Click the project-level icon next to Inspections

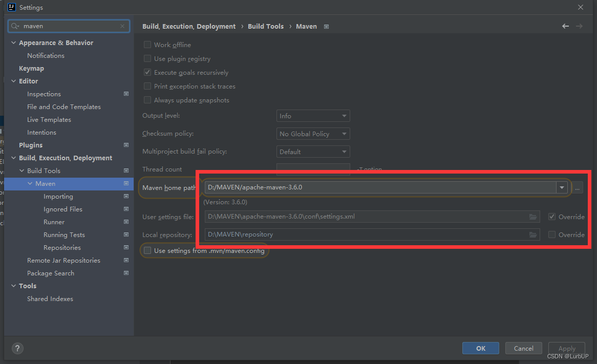click(x=126, y=94)
